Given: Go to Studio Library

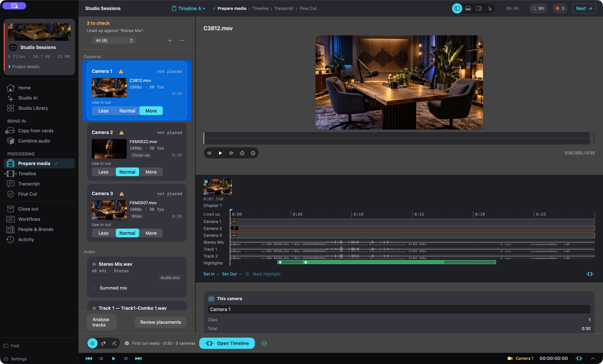Looking at the screenshot, I should 33,108.
